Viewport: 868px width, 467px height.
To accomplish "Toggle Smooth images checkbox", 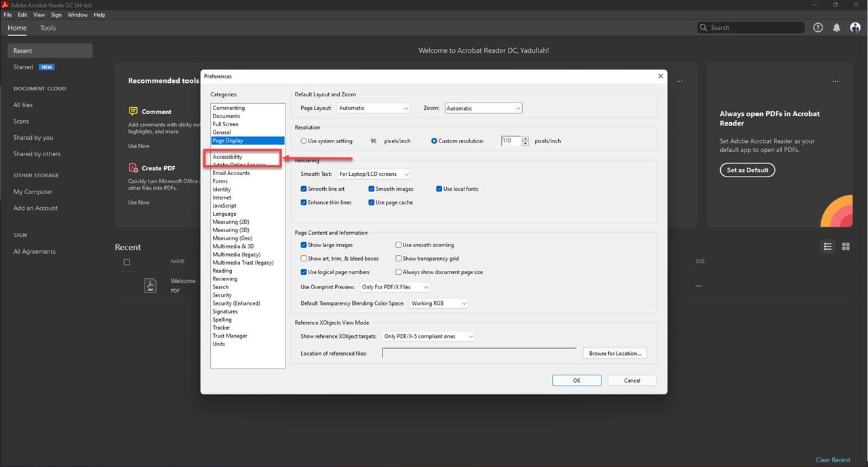I will 372,189.
